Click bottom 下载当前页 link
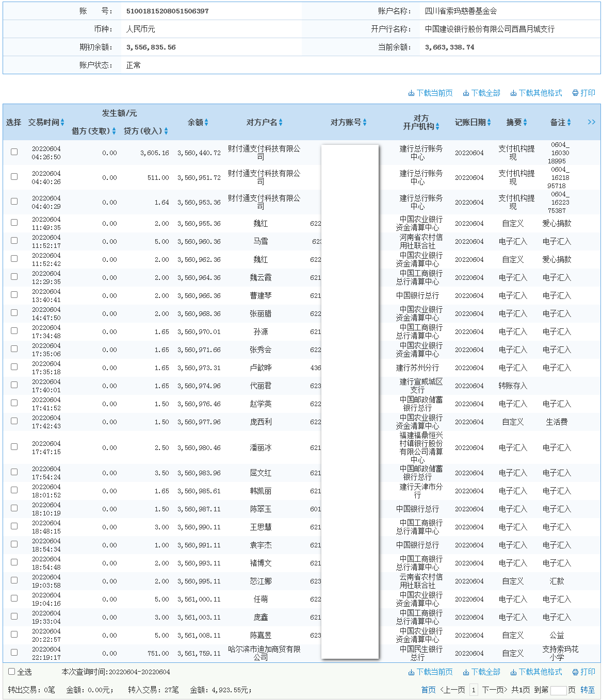The image size is (602, 700). (435, 672)
